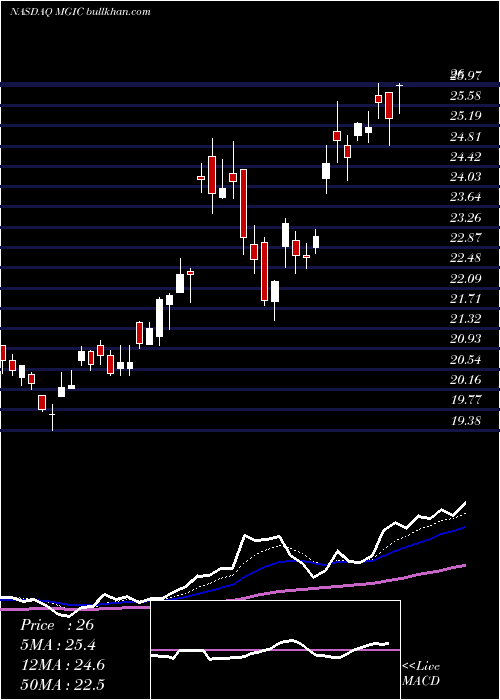Click the <<Live MACD label
500x700 pixels.
[421, 674]
